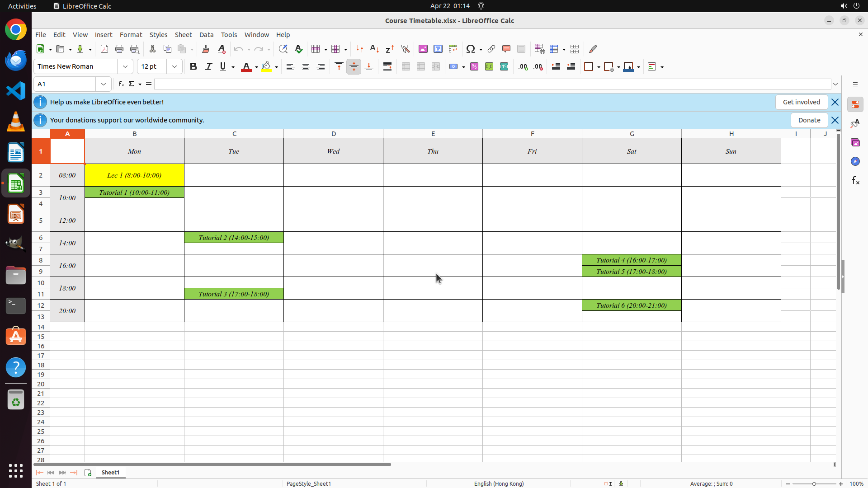Click the Export as PDF icon
Viewport: 868px width, 488px height.
click(x=104, y=49)
